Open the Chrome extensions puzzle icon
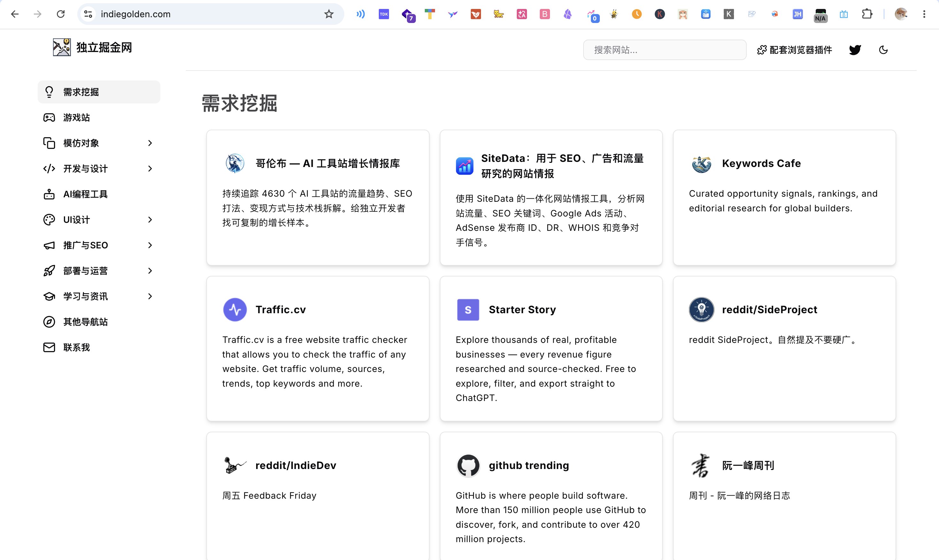The height and width of the screenshot is (560, 939). click(867, 14)
